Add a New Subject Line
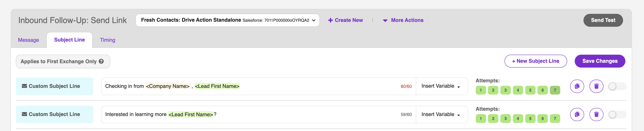644x131 pixels. pyautogui.click(x=536, y=61)
